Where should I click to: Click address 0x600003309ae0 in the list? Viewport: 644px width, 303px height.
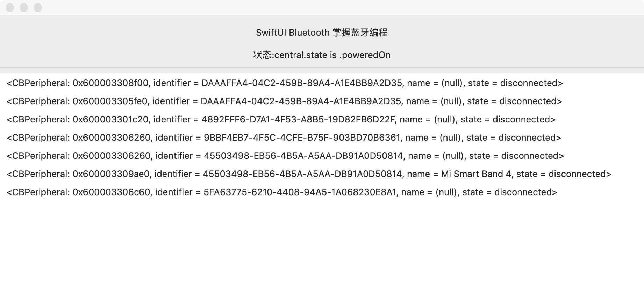click(111, 174)
